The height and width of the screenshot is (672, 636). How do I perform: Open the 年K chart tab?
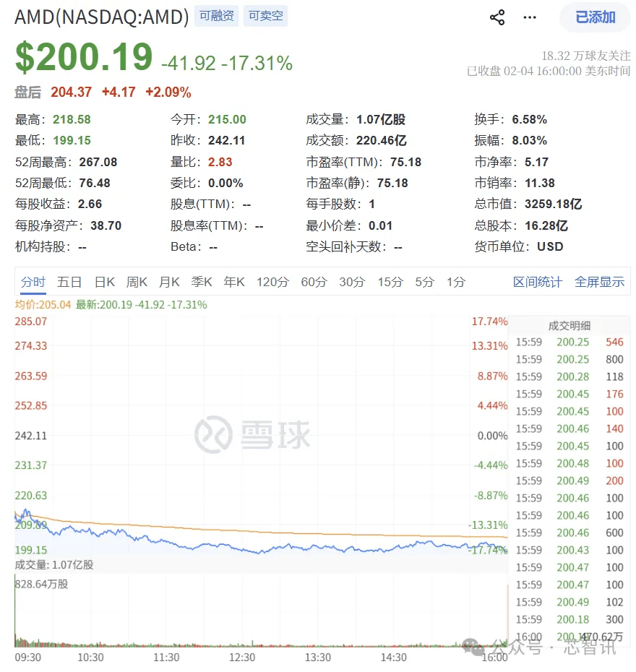pos(234,282)
